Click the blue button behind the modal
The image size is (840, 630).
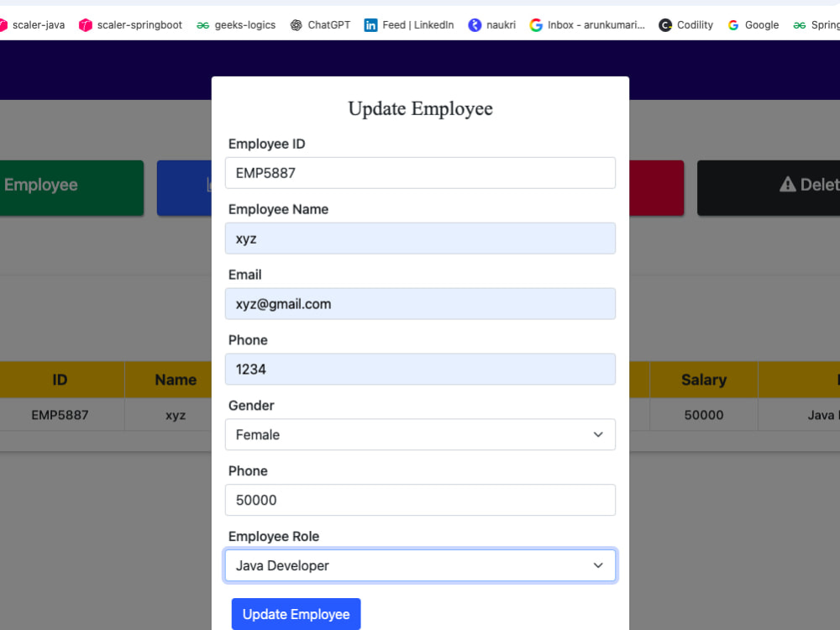coord(184,188)
